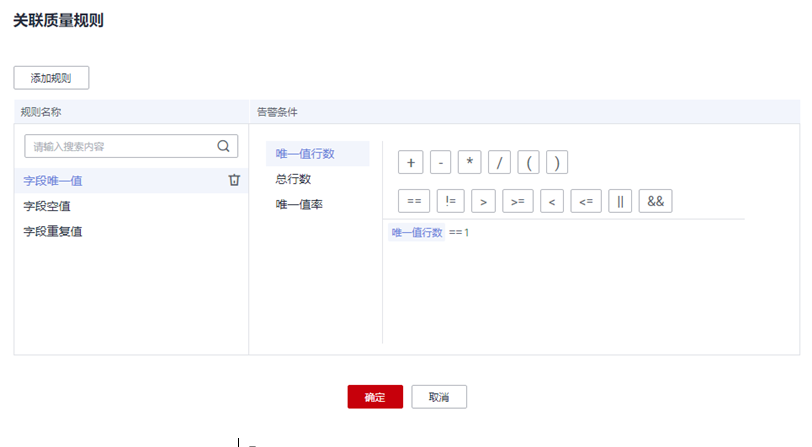Confirm with the red 确定 button

[375, 397]
